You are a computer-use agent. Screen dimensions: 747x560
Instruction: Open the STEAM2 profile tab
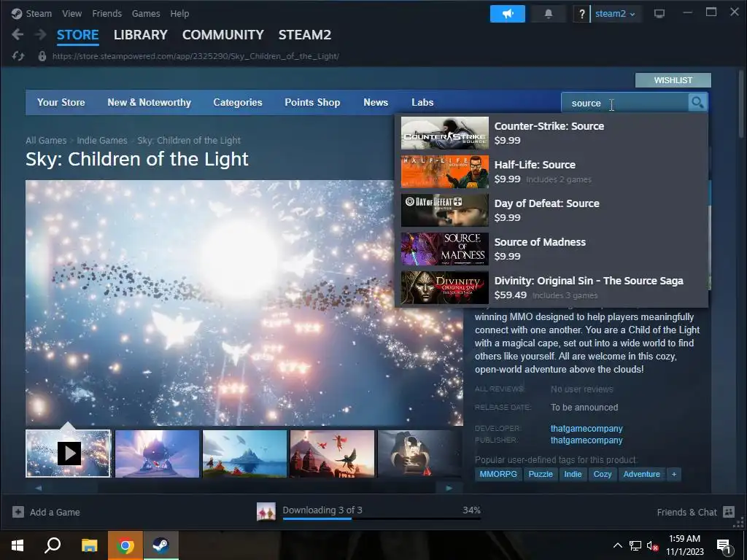(305, 35)
